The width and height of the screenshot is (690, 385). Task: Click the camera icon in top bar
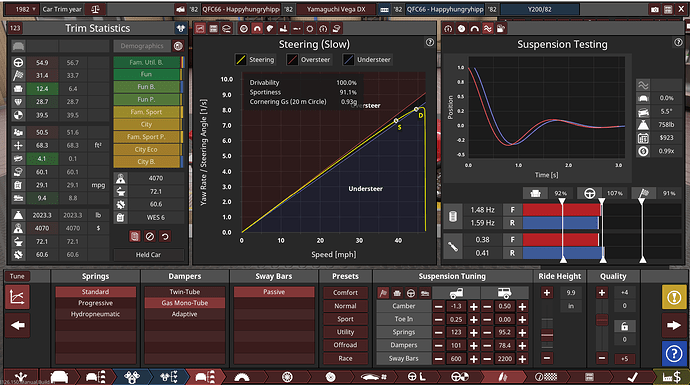click(x=654, y=9)
